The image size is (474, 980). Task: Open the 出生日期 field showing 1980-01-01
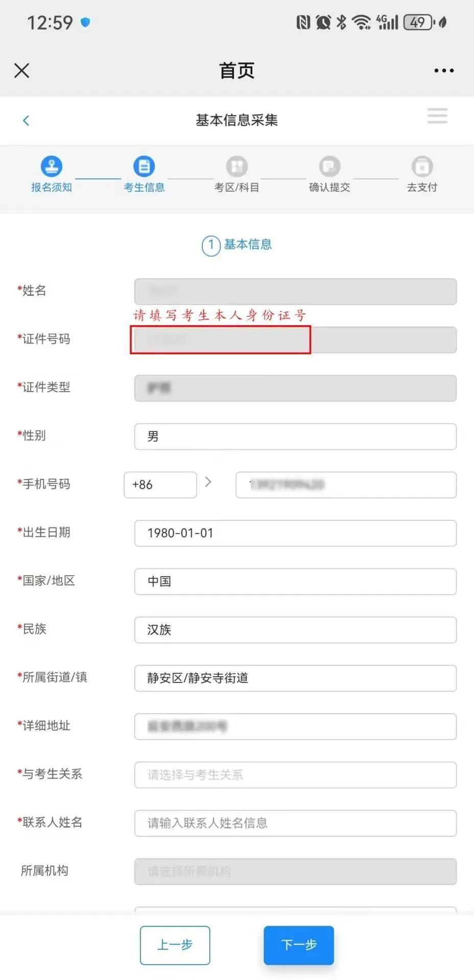click(x=295, y=533)
